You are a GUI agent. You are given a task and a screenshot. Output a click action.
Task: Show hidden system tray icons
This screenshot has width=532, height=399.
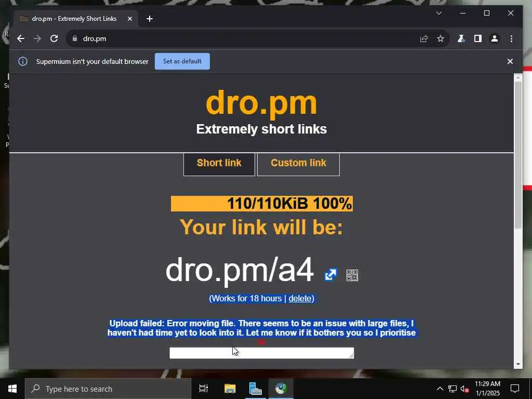(440, 389)
